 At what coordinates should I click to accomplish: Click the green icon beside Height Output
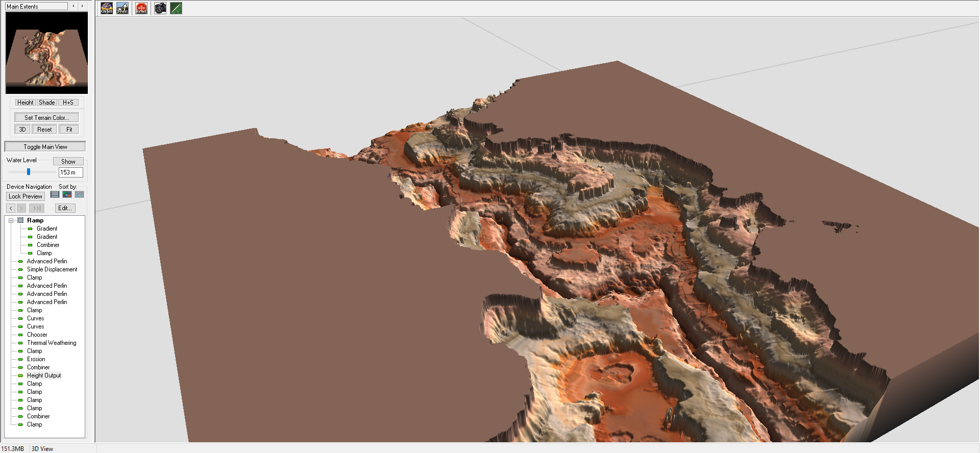(20, 375)
